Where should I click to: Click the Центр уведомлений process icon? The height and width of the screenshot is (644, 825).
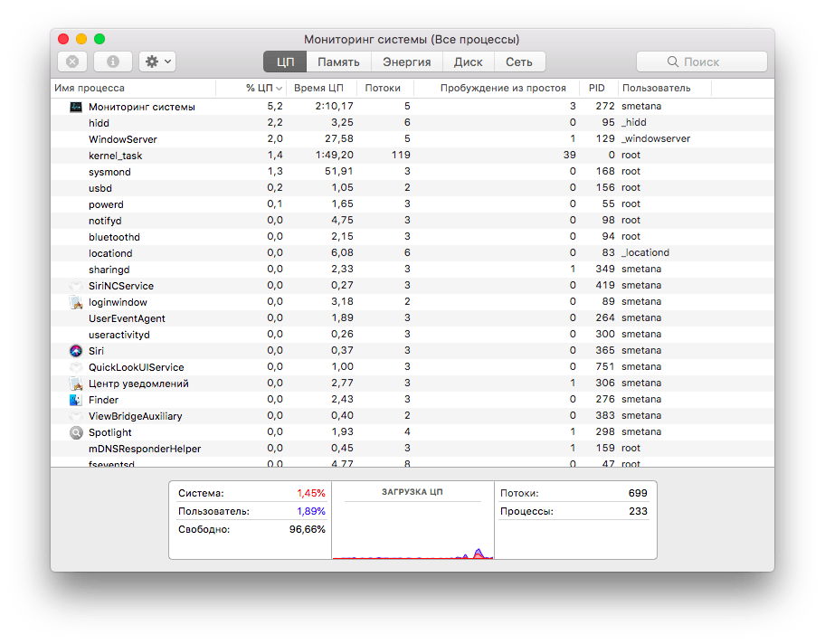(x=76, y=384)
